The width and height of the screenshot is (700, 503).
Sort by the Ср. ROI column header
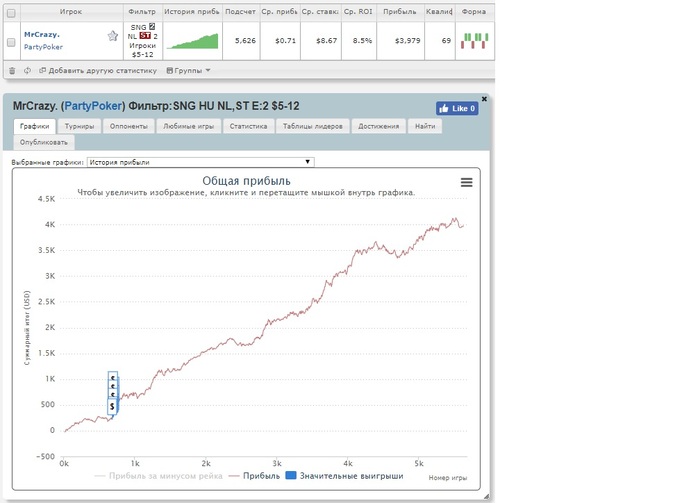358,12
